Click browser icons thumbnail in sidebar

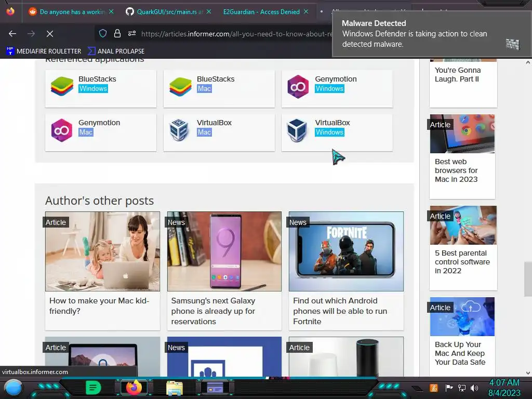tap(462, 134)
